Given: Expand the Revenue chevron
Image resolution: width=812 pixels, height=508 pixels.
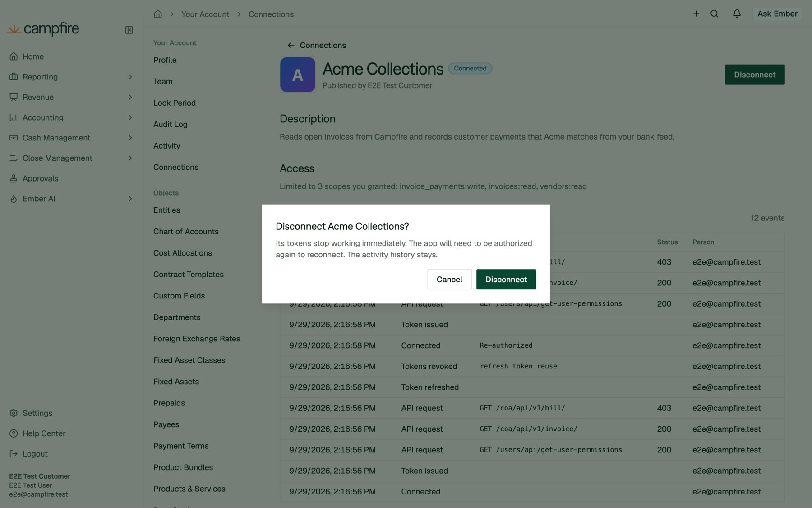Looking at the screenshot, I should (x=130, y=97).
